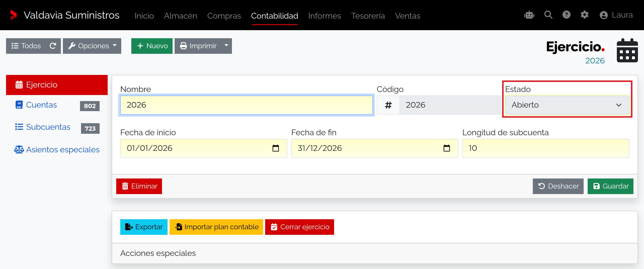This screenshot has width=644, height=269.
Task: Open the Ventas menu
Action: click(408, 16)
